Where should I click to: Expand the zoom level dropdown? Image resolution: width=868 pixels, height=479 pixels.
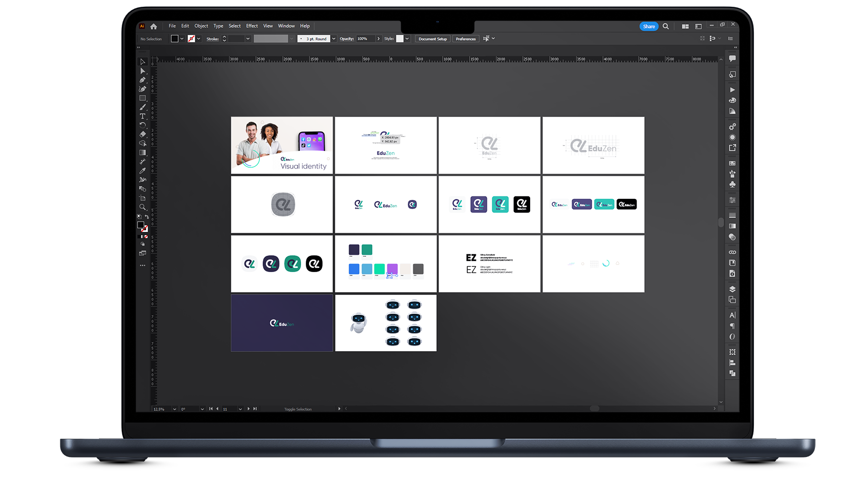[174, 409]
